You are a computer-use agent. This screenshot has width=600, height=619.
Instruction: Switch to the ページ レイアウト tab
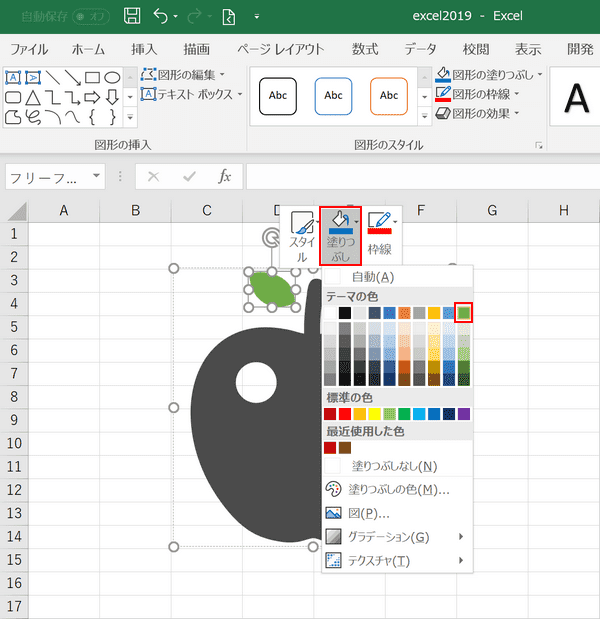tap(281, 49)
